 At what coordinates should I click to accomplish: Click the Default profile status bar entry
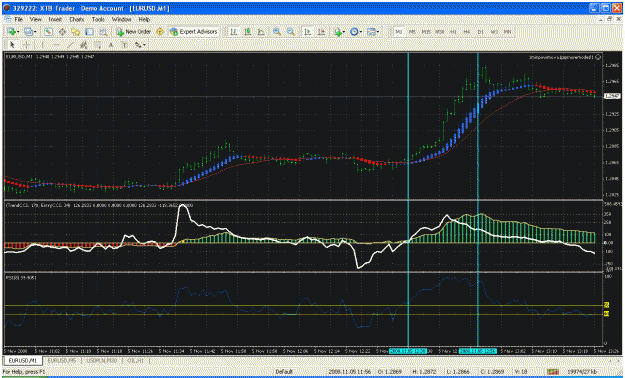tap(284, 372)
